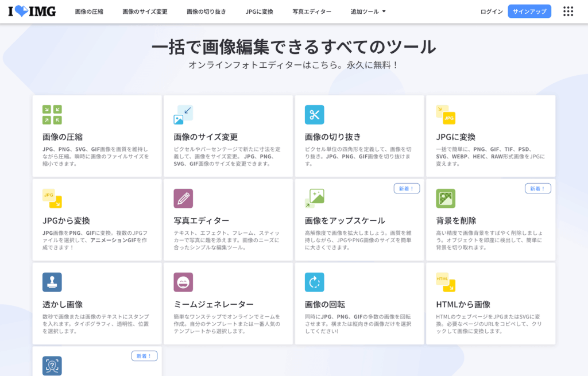Click the description text under HTMLから画像
The width and height of the screenshot is (588, 376).
pyautogui.click(x=489, y=324)
